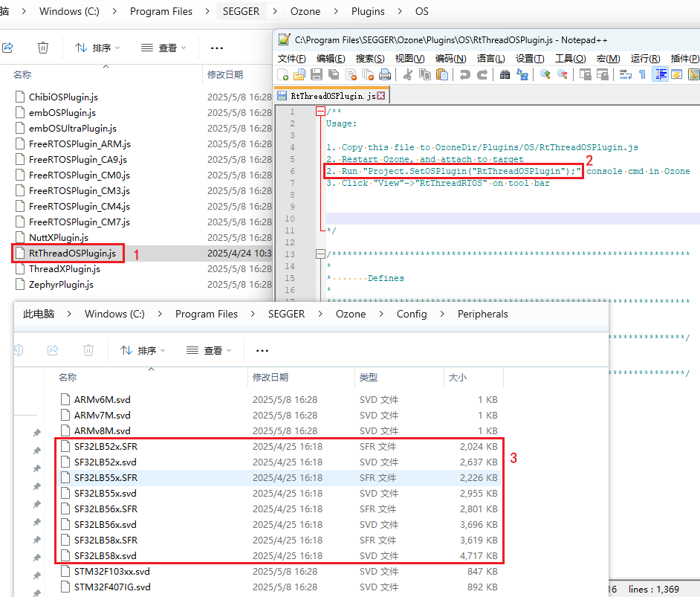Image resolution: width=700 pixels, height=597 pixels.
Task: Toggle the indent guide toolbar button
Action: (660, 74)
